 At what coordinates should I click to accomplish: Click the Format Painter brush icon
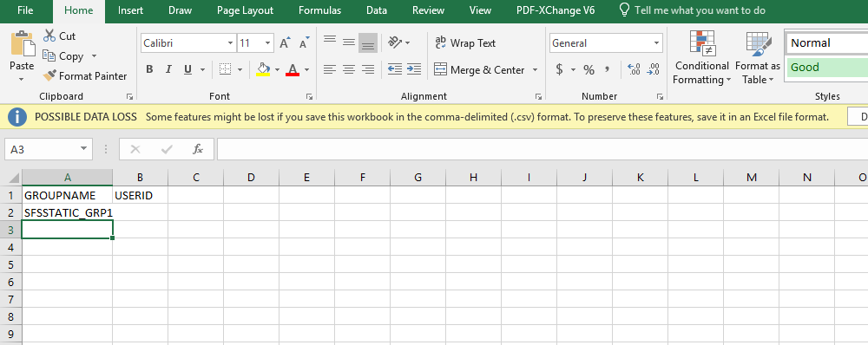coord(49,75)
